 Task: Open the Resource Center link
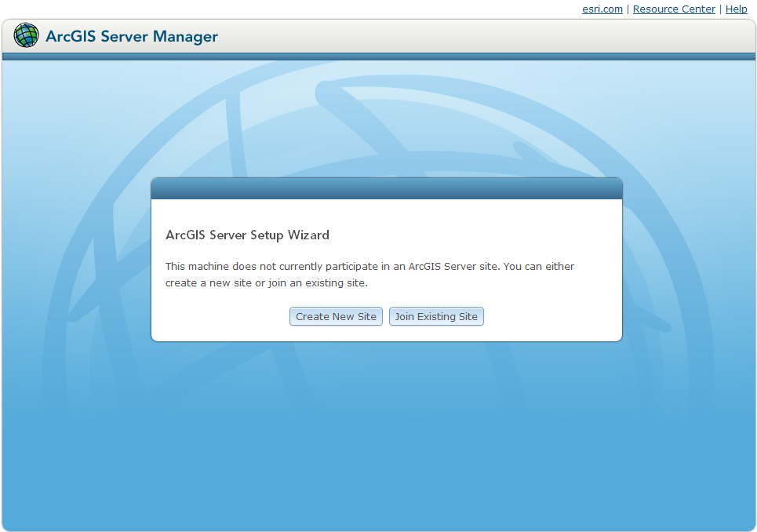(674, 9)
